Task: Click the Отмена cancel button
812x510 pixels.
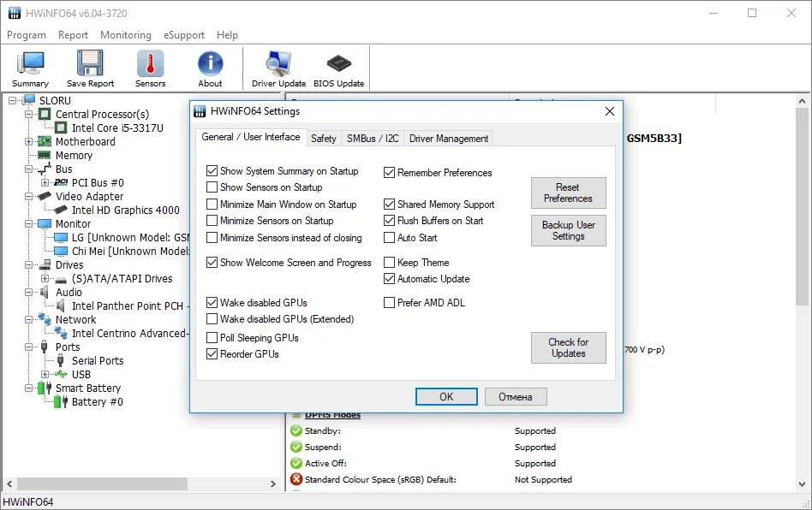Action: 516,397
